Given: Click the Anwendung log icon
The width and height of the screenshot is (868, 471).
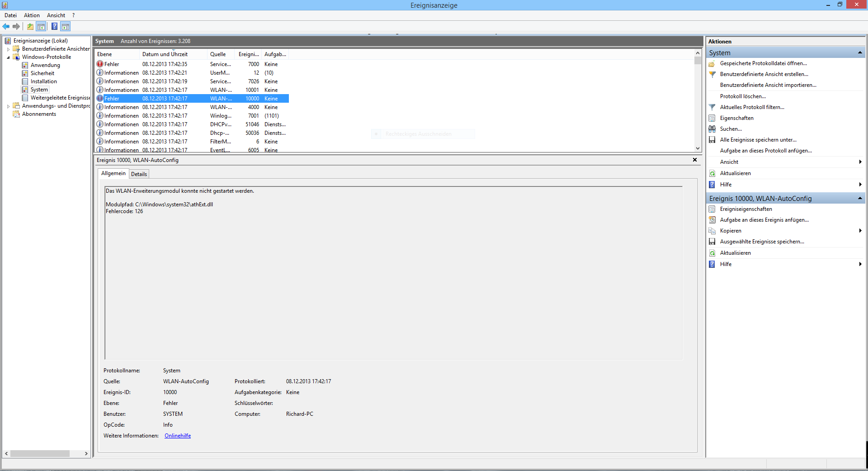Looking at the screenshot, I should click(25, 65).
